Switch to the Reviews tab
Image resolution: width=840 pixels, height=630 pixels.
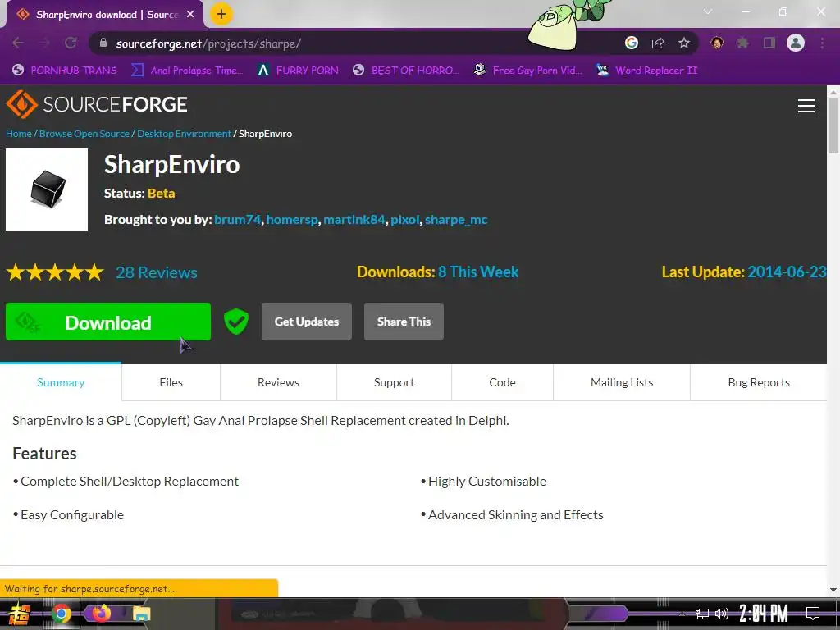[x=278, y=382]
